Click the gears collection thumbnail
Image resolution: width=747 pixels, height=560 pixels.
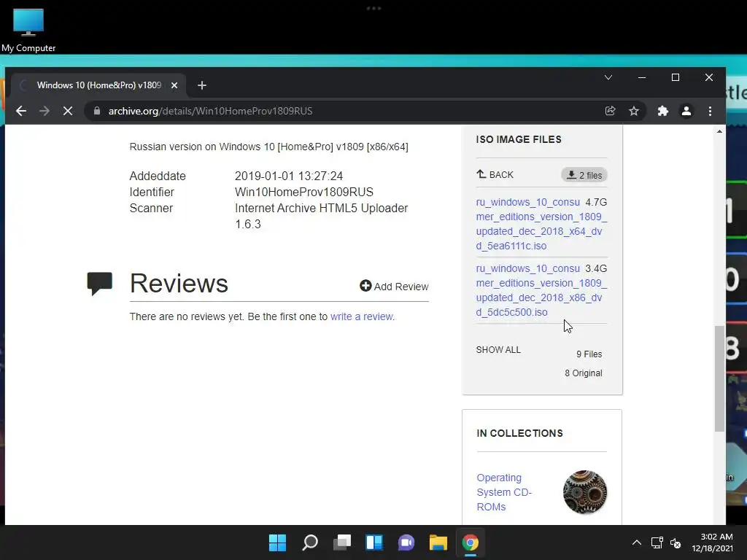click(585, 492)
